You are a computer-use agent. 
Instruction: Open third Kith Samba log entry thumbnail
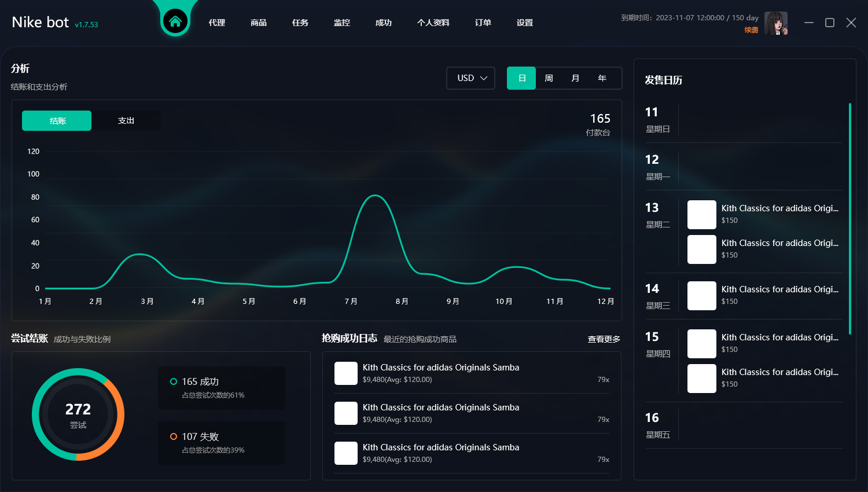(x=346, y=453)
